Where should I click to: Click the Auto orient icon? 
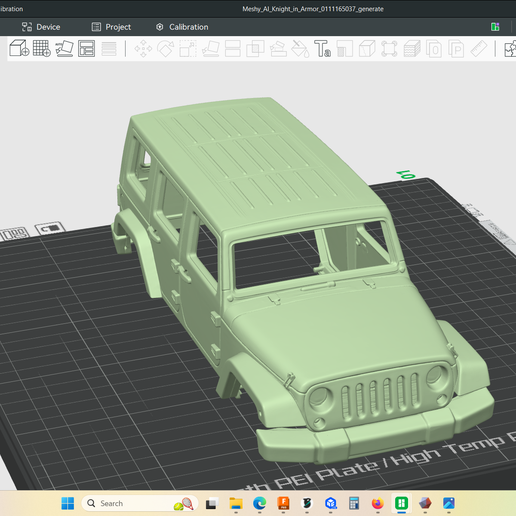point(64,49)
